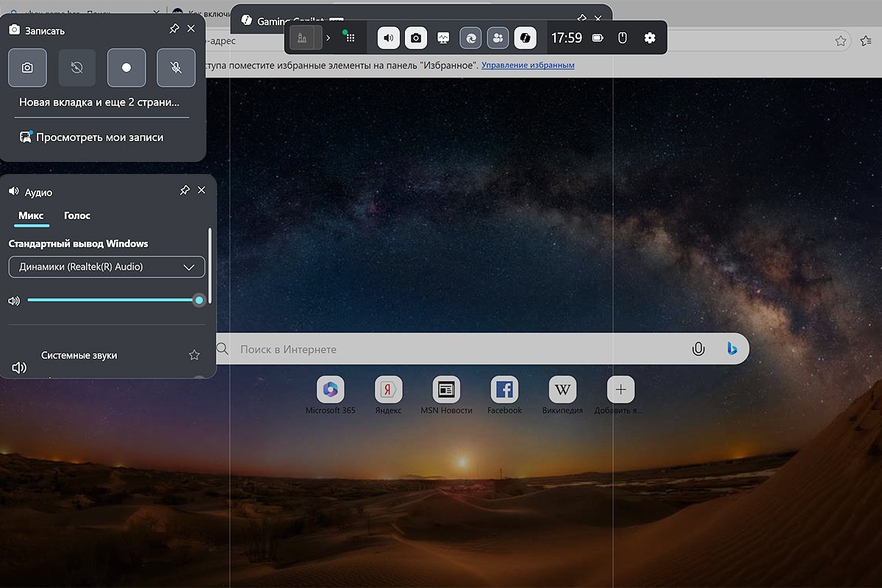This screenshot has width=882, height=588.
Task: Switch to the Голос tab
Action: [77, 215]
